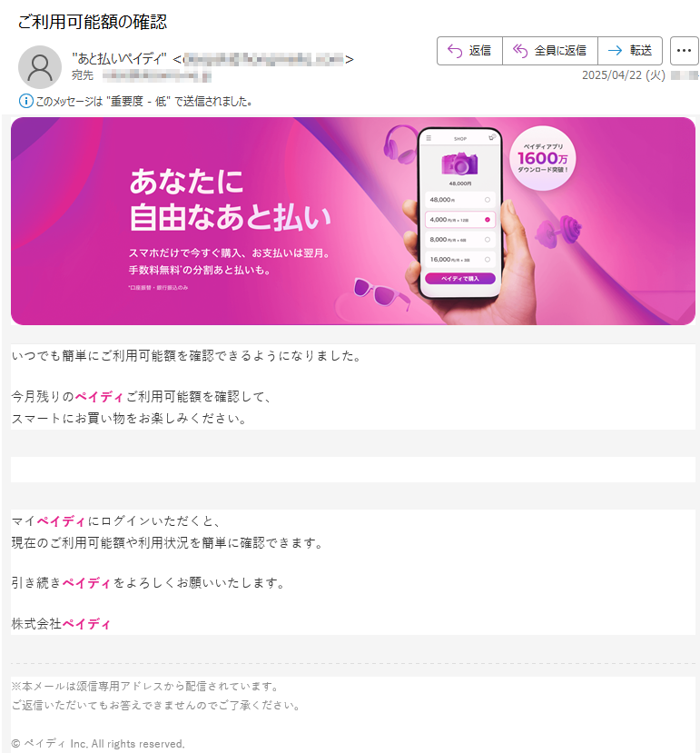Image resolution: width=700 pixels, height=753 pixels.
Task: Click the ペイディで購入 button in phone
Action: [460, 279]
